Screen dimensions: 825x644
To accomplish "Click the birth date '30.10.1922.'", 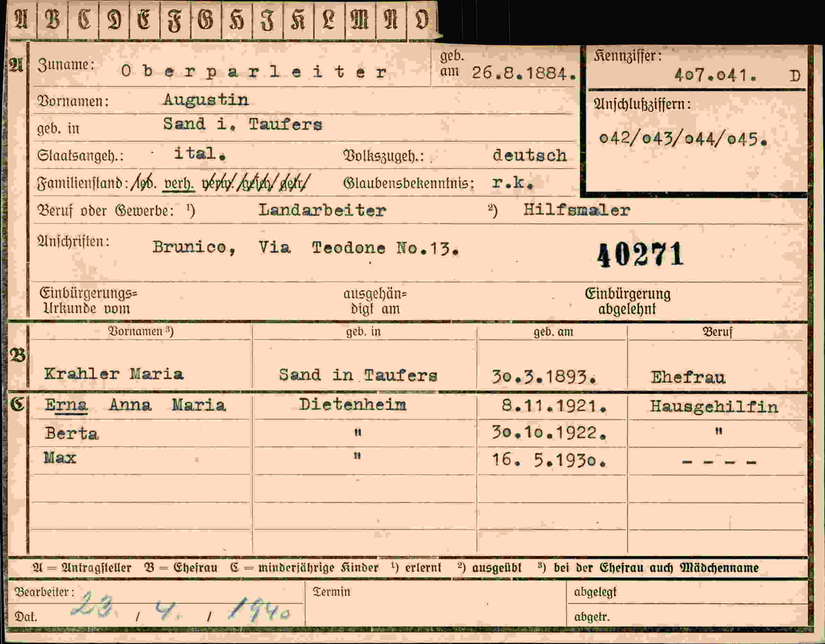I will tap(549, 432).
